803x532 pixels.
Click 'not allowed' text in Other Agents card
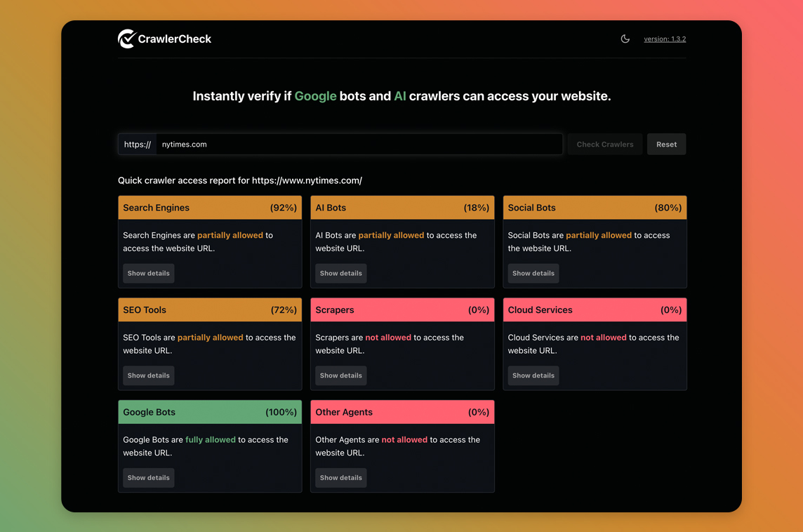coord(404,440)
